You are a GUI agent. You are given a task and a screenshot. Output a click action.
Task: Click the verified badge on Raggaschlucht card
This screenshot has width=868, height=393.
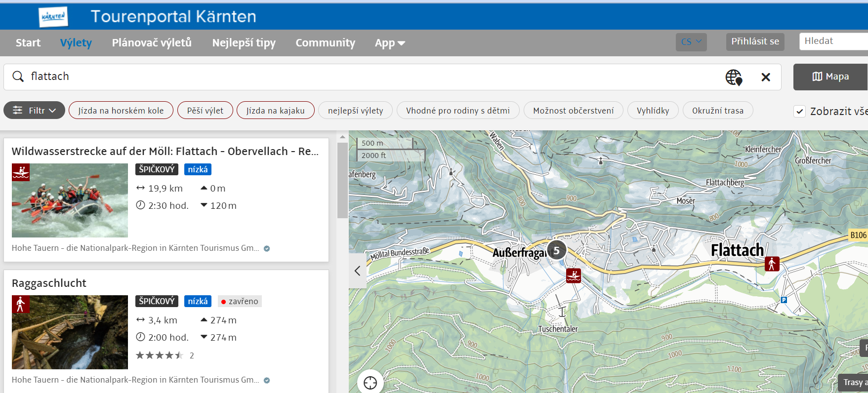pos(267,380)
